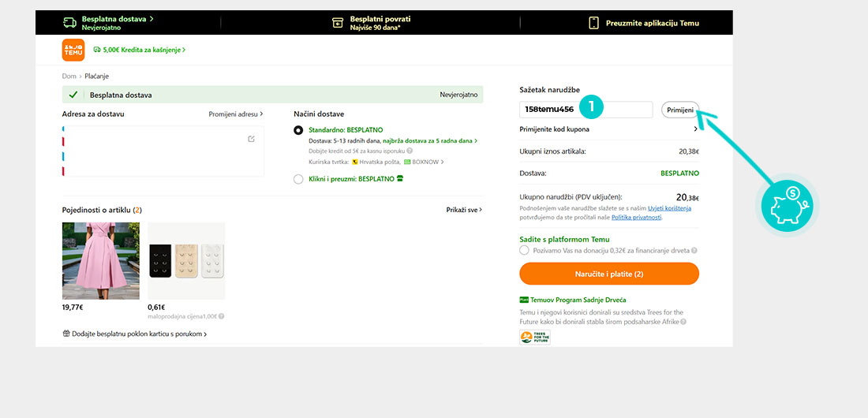Viewport: 868px width, 418px height.
Task: Click the Primijeni coupon button
Action: [680, 110]
